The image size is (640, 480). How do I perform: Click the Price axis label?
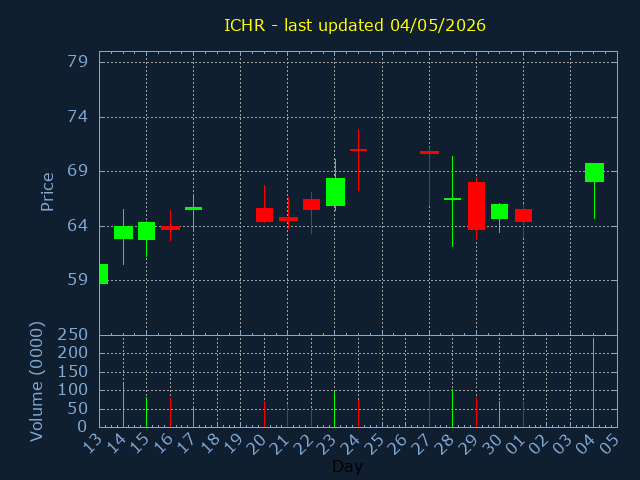(47, 192)
